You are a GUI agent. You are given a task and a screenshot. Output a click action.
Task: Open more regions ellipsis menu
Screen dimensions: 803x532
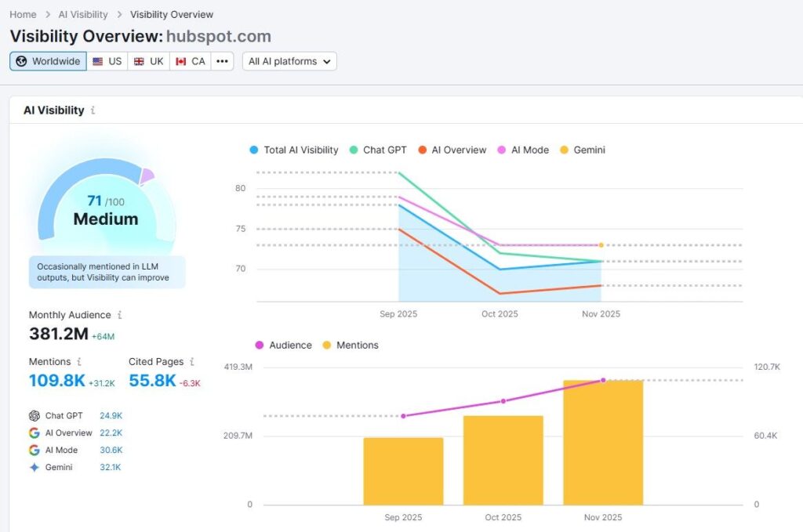pos(222,61)
